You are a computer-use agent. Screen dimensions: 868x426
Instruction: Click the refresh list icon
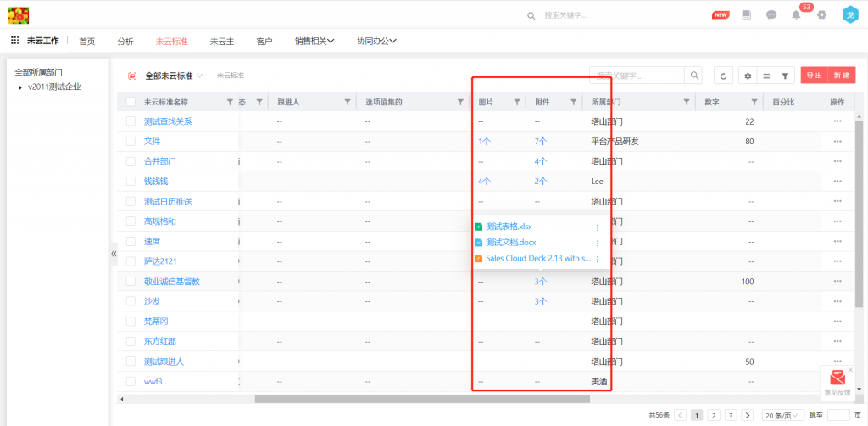click(723, 76)
